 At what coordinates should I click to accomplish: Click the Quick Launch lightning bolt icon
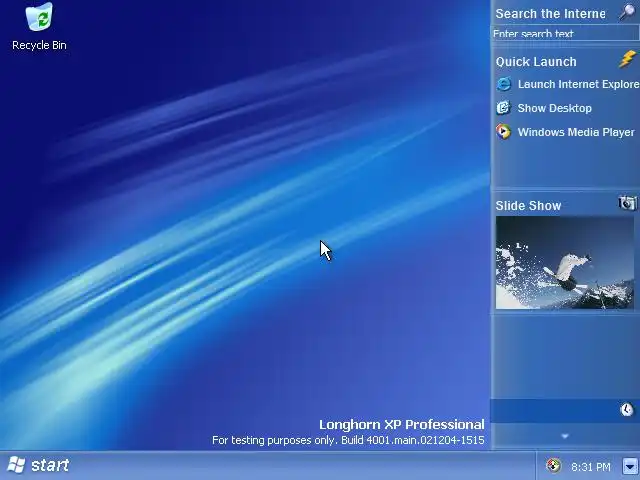click(x=627, y=60)
